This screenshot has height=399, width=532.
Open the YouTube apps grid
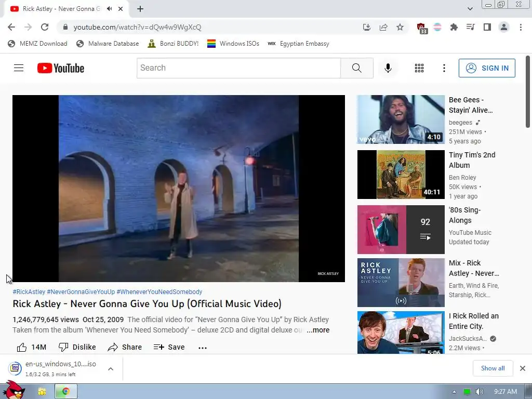pyautogui.click(x=419, y=68)
